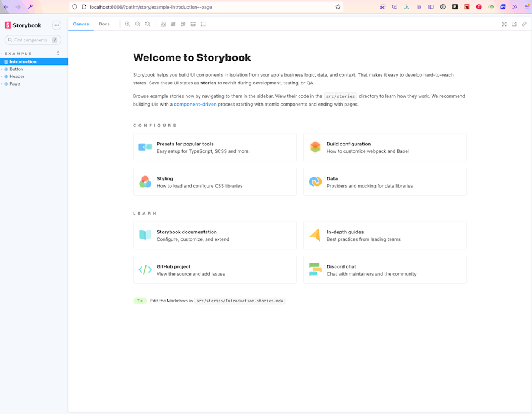The height and width of the screenshot is (414, 532).
Task: Click the GitHub code brackets icon
Action: tap(145, 270)
